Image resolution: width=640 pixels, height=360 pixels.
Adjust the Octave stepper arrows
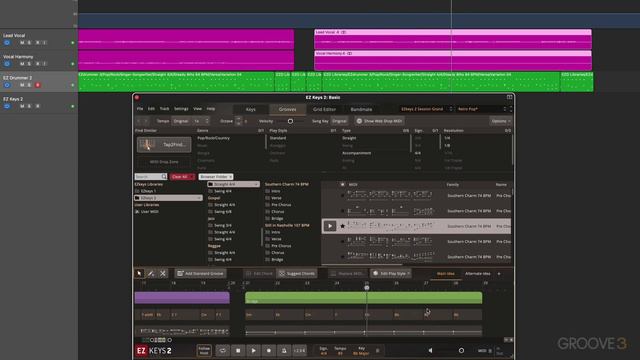(x=238, y=121)
